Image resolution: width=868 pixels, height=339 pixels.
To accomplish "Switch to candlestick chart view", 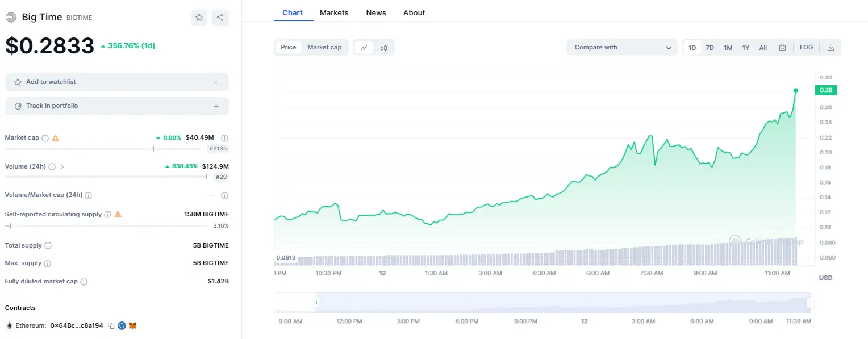I will 383,48.
